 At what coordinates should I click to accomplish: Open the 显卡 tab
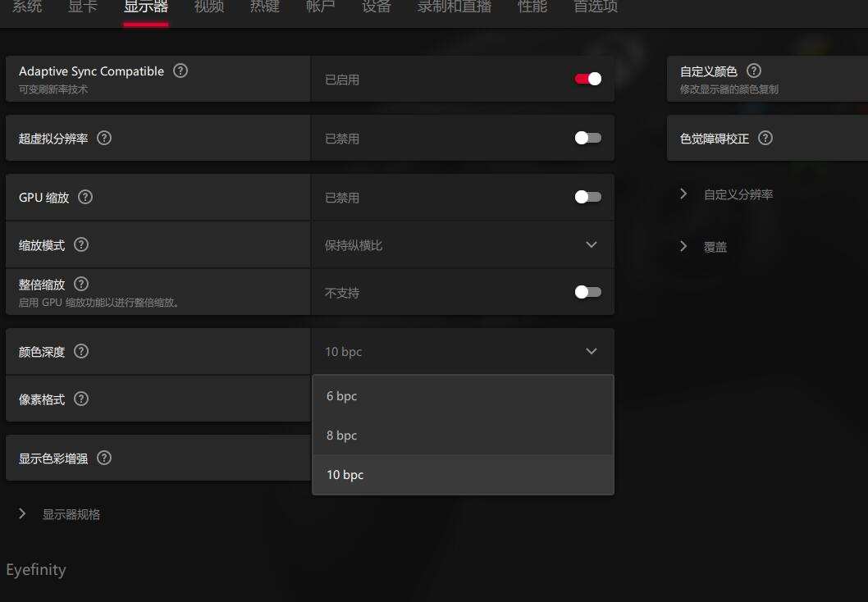(81, 7)
